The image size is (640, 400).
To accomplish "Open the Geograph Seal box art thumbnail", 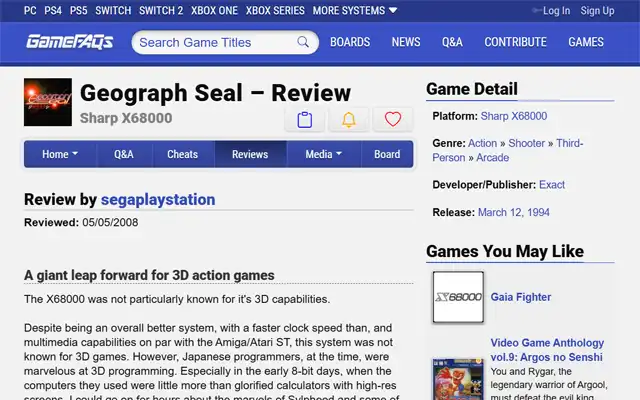I will click(x=48, y=102).
